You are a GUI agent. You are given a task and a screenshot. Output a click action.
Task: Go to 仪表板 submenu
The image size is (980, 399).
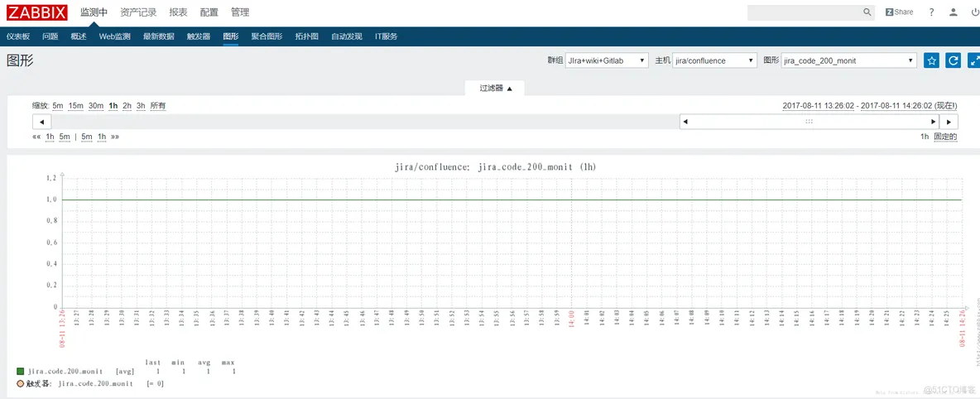18,36
